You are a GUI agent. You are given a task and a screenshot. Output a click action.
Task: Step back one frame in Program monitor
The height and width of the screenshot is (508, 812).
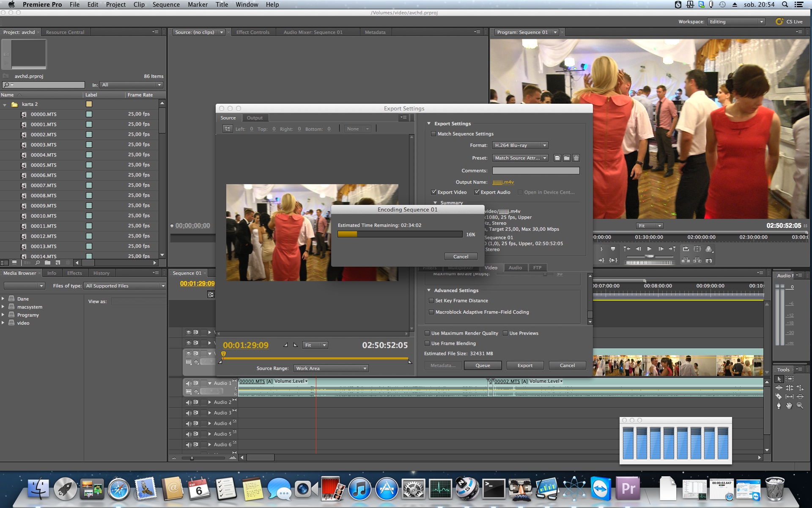[638, 249]
